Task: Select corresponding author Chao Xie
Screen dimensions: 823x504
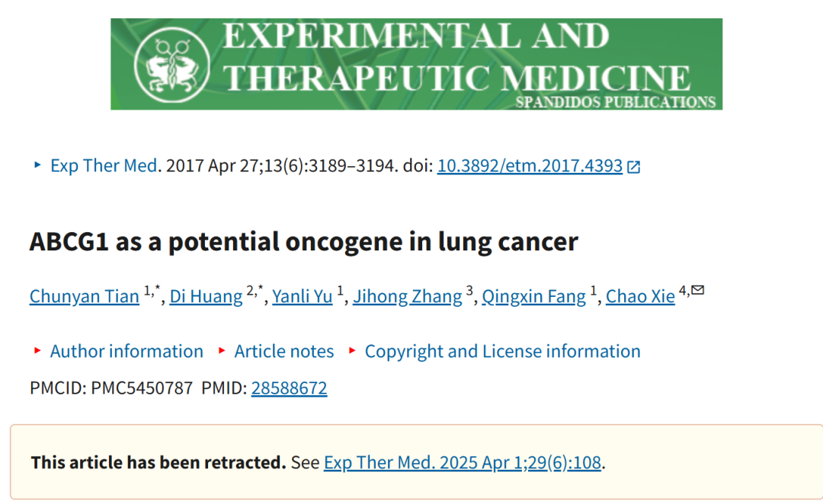Action: pyautogui.click(x=640, y=296)
